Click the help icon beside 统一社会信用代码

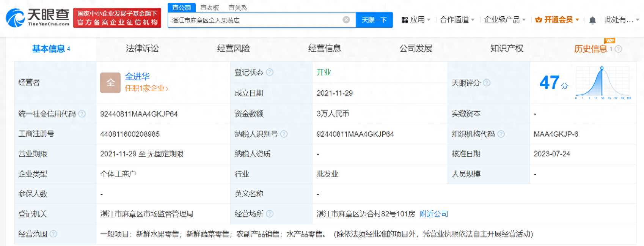coord(82,114)
